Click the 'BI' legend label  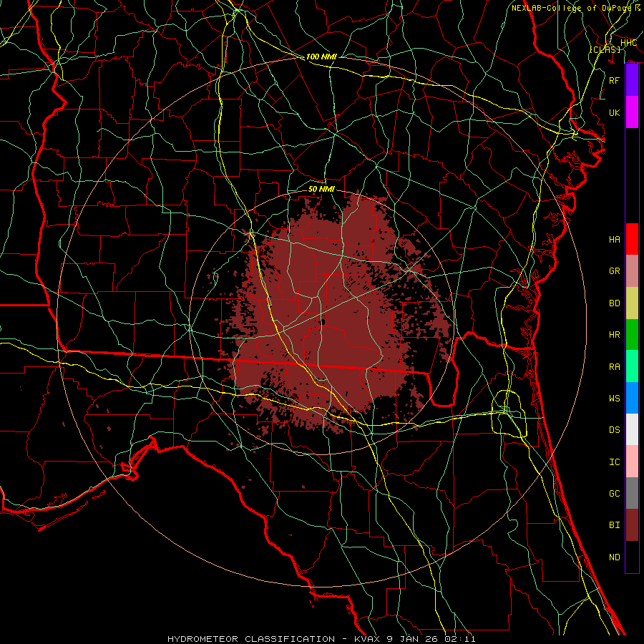(615, 525)
